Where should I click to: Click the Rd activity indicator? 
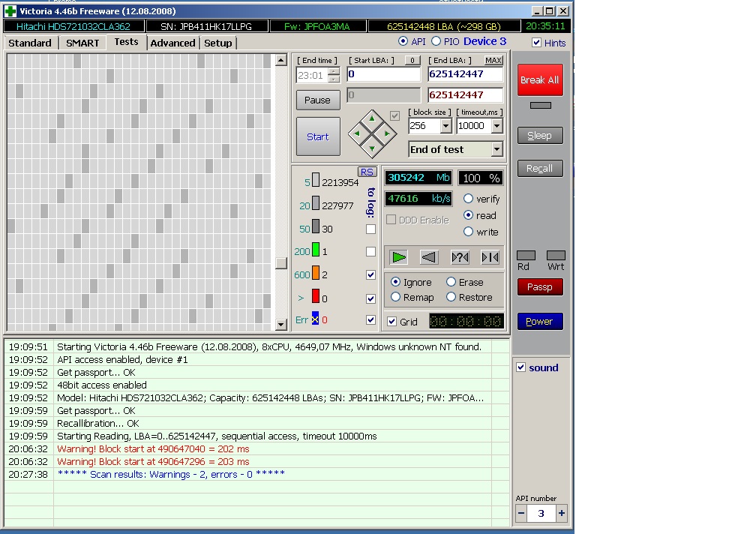[526, 256]
